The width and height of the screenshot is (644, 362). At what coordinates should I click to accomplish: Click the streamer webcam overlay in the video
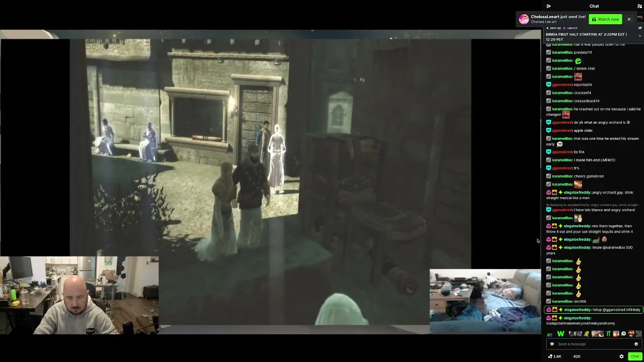click(79, 295)
